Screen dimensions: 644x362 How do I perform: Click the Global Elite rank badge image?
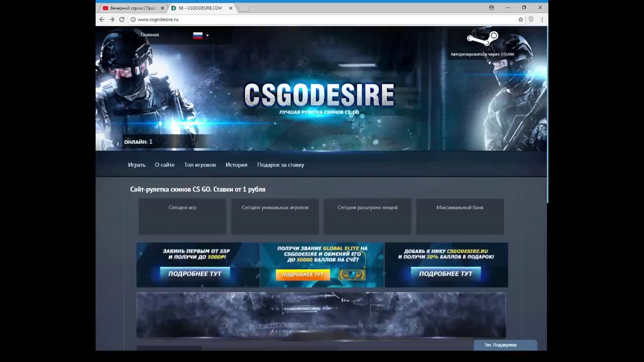coord(352,275)
